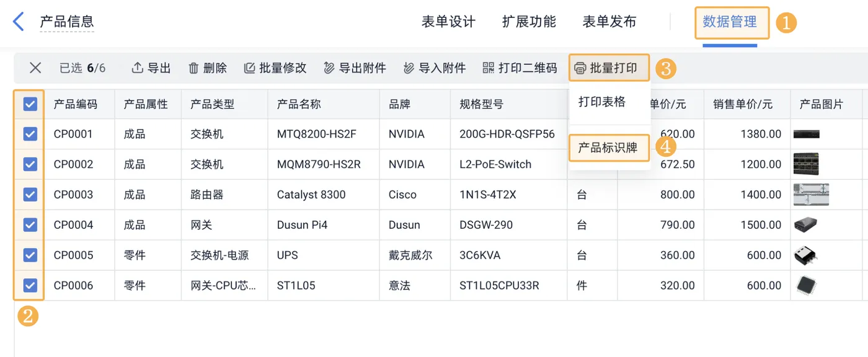The image size is (868, 357).
Task: Uncheck the CP0004 row checkbox
Action: coord(30,225)
